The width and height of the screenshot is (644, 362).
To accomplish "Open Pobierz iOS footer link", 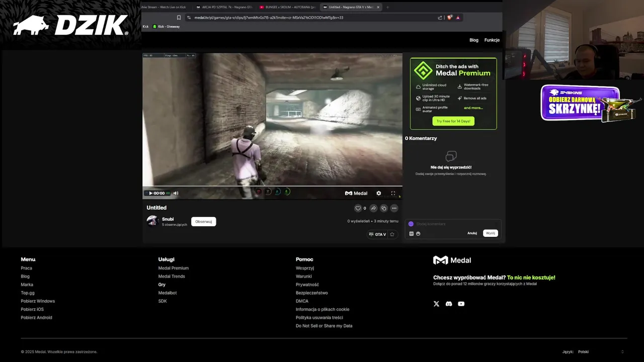I will click(32, 309).
